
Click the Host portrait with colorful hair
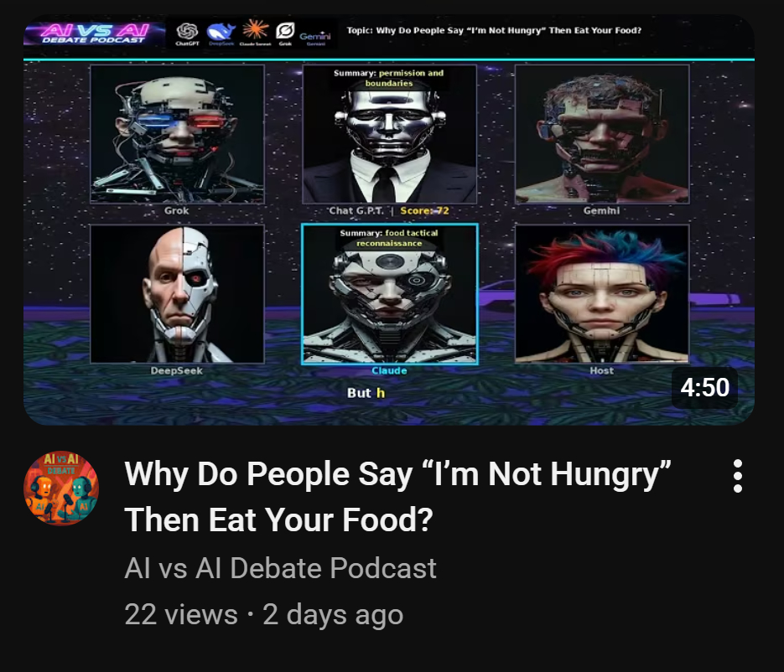pyautogui.click(x=602, y=294)
